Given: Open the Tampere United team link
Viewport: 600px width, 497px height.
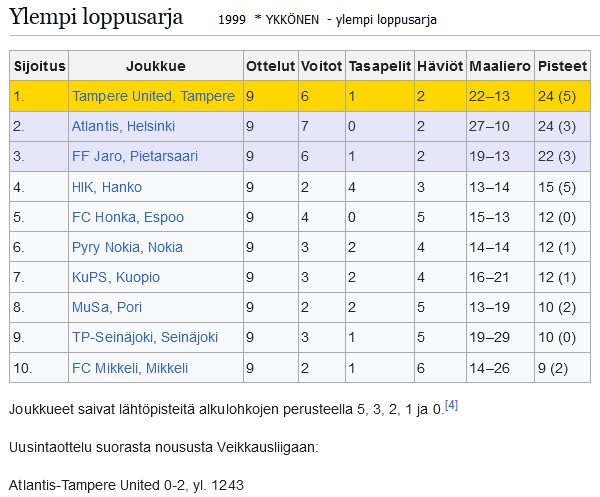Looking at the screenshot, I should (124, 96).
